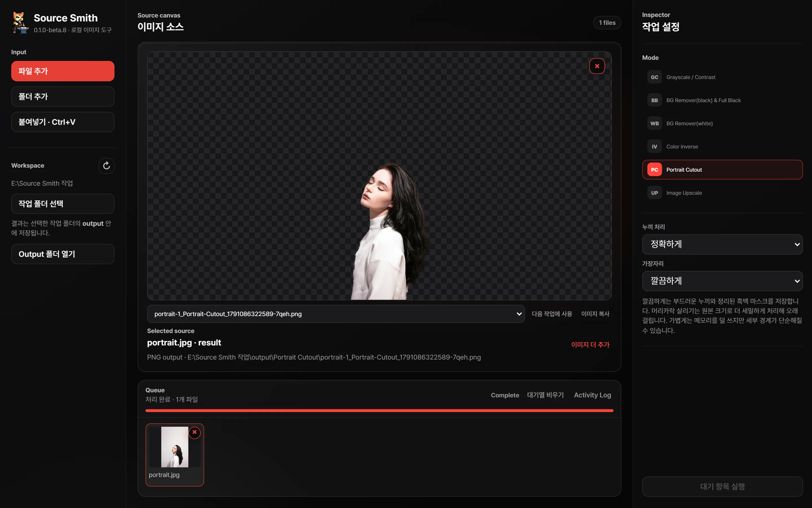The image size is (812, 508).
Task: Click the red 이미지 더 추가 link
Action: [590, 345]
